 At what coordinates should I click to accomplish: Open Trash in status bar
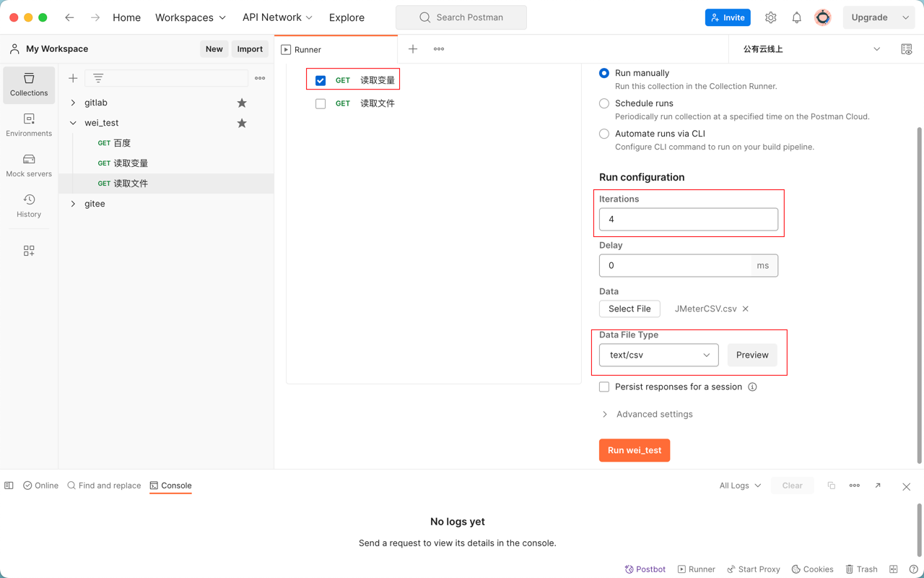(x=862, y=569)
